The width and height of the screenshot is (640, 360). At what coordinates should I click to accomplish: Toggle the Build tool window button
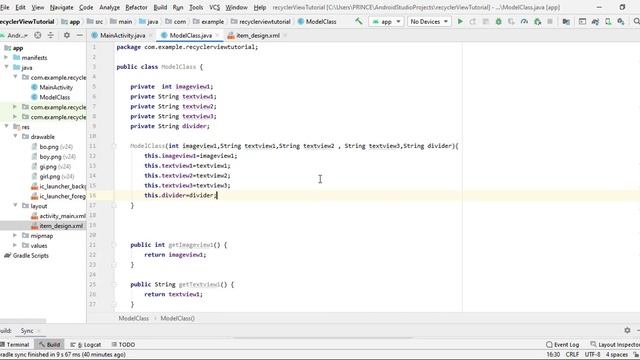49,344
